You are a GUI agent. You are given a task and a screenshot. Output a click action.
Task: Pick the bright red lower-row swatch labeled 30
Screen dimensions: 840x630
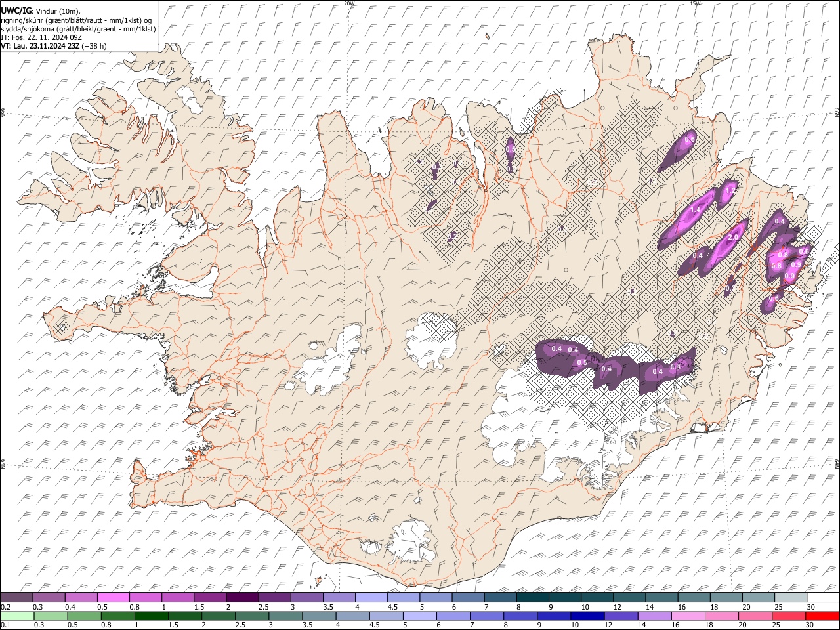click(822, 616)
